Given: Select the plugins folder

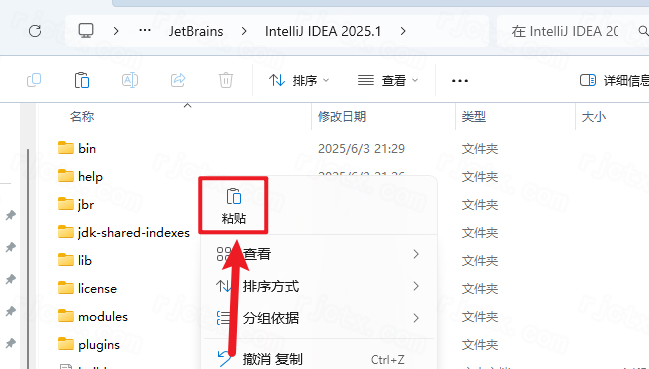Looking at the screenshot, I should pos(99,345).
